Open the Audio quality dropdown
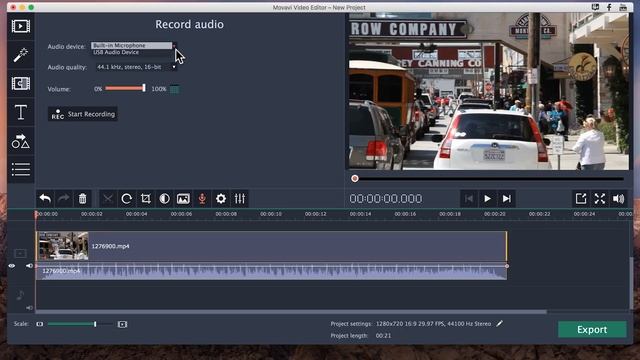Screen dimensions: 640x360 tap(136, 67)
